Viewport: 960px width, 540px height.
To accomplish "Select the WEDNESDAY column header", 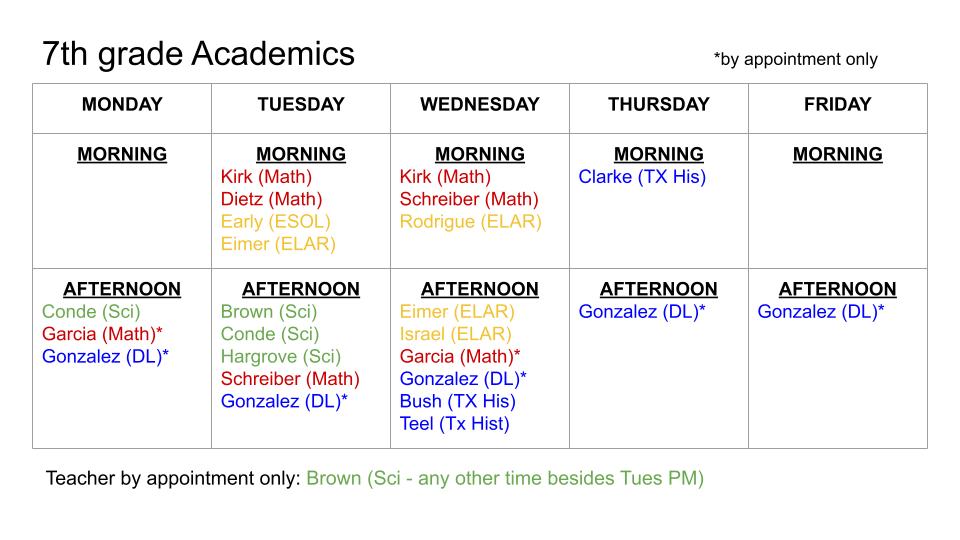I will (x=479, y=104).
